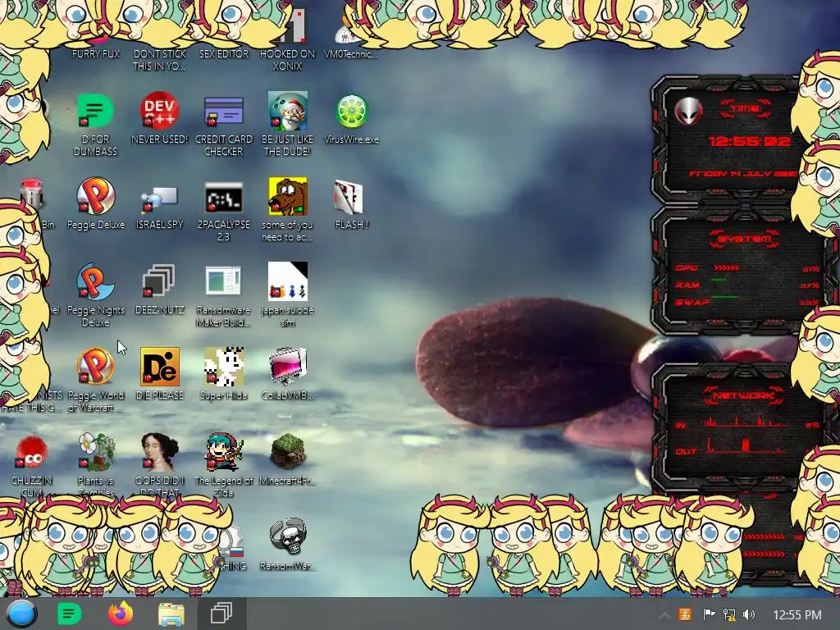Launch the NEVER USED! Dev-C++ shortcut
The image size is (840, 630).
point(159,112)
